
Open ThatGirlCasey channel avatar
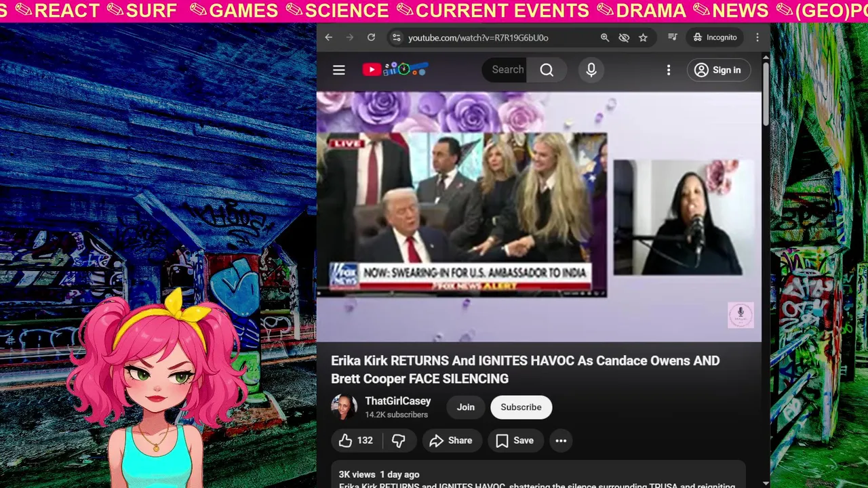click(344, 407)
